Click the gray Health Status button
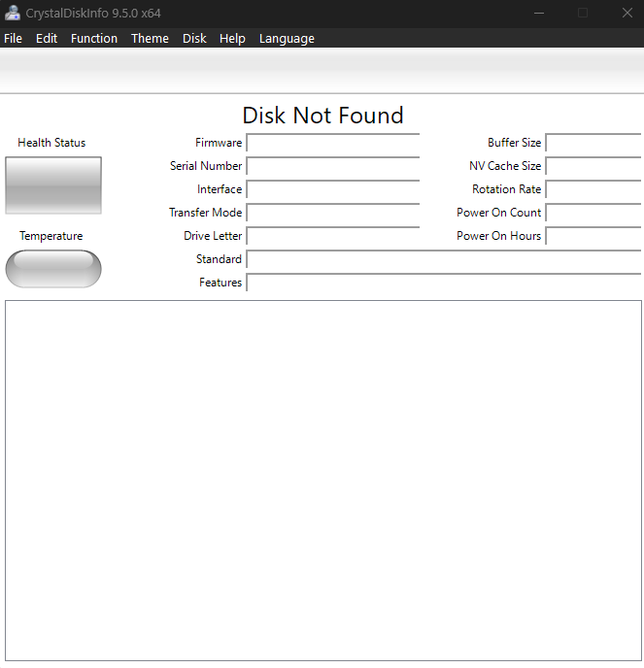Viewport: 644px width, 668px height. [x=53, y=185]
